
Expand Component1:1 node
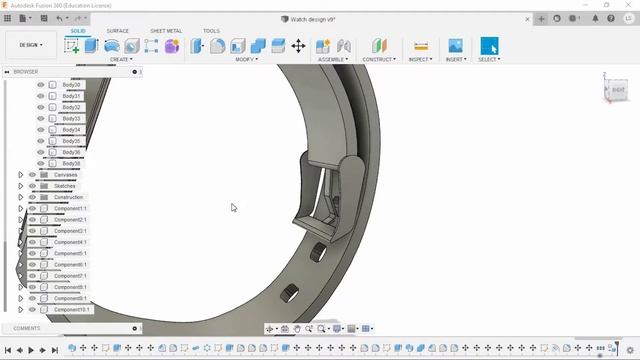tap(20, 208)
